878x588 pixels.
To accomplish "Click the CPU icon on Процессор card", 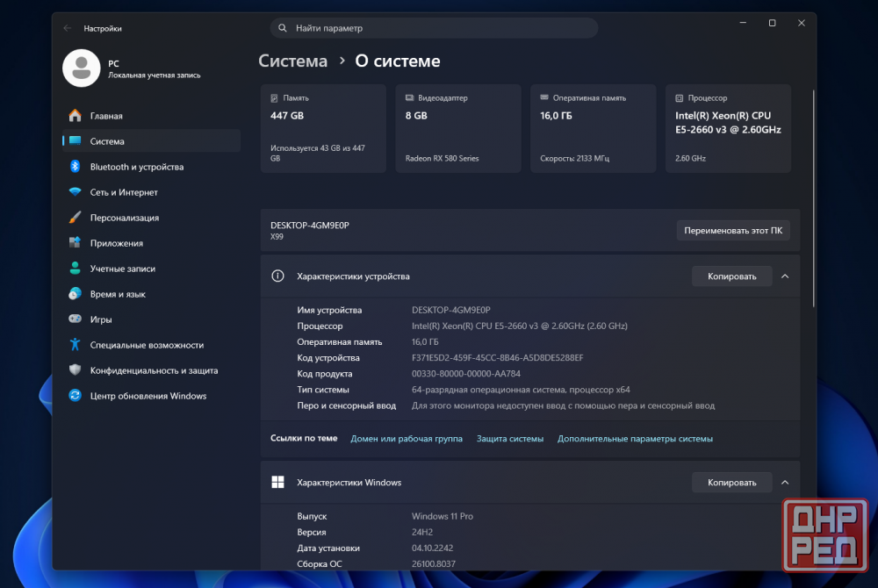I will pos(680,98).
